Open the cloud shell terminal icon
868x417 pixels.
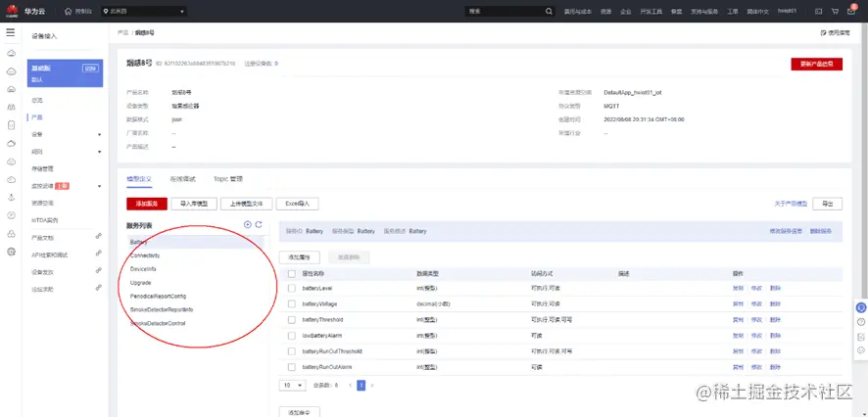819,11
